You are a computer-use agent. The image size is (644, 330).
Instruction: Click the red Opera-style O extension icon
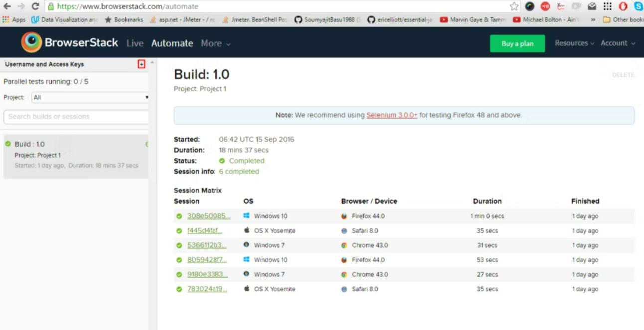coord(623,6)
